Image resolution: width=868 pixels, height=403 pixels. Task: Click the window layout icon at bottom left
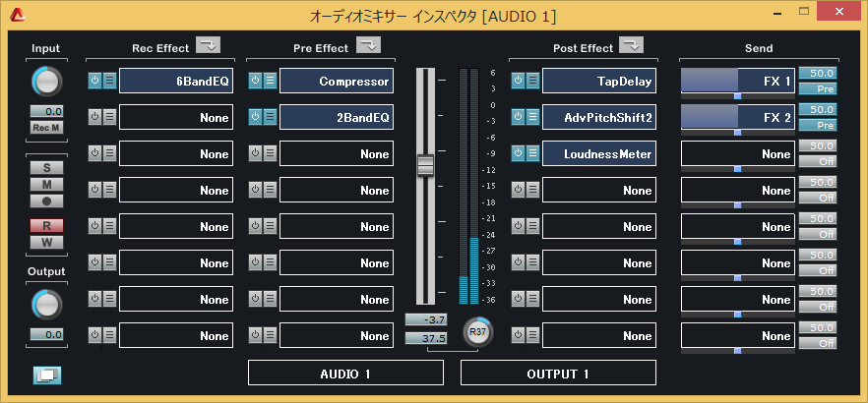pyautogui.click(x=47, y=375)
